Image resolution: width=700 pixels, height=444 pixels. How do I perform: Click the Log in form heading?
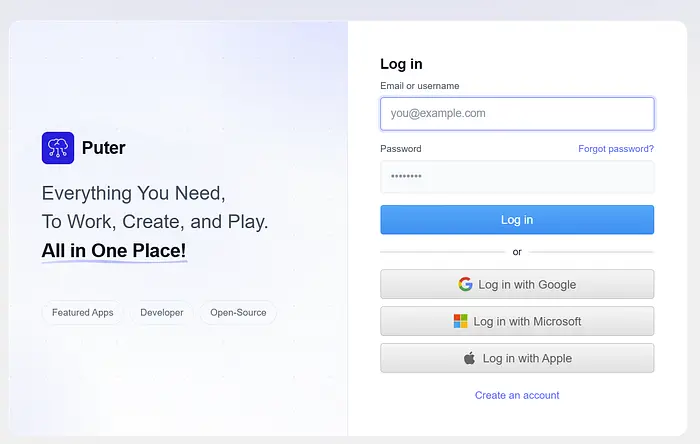[401, 64]
